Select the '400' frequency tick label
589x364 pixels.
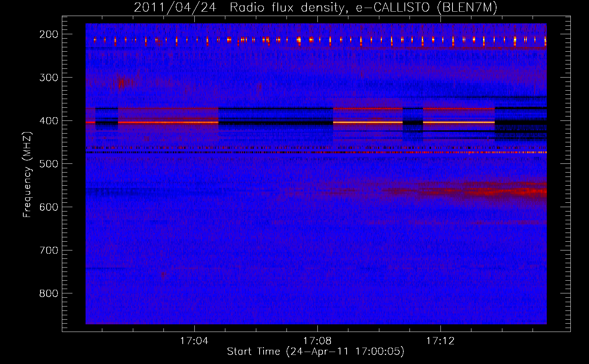pyautogui.click(x=48, y=121)
